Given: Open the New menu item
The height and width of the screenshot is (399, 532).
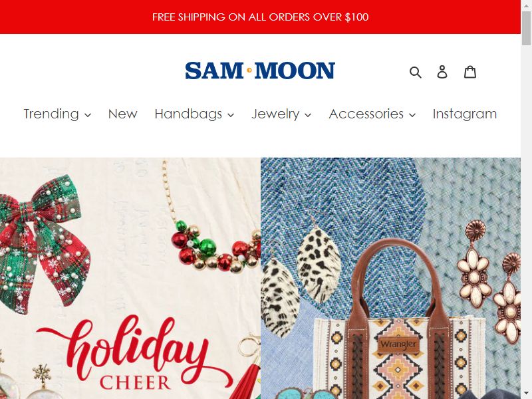Looking at the screenshot, I should pyautogui.click(x=122, y=114).
